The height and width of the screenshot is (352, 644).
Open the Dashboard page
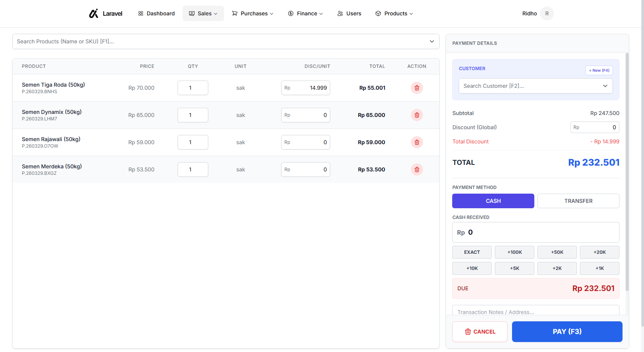(156, 13)
